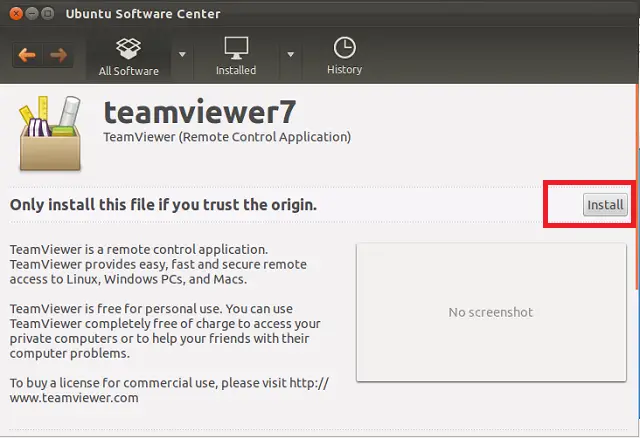Click the 'TeamViewer is a remote control application.' text
This screenshot has height=438, width=640.
(x=139, y=249)
